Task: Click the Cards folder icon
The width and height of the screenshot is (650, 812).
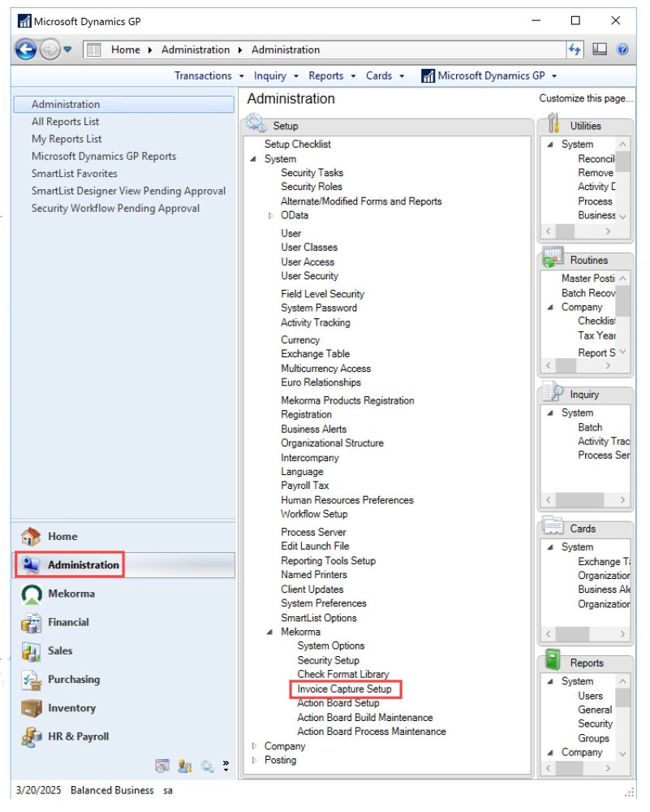Action: tap(553, 525)
